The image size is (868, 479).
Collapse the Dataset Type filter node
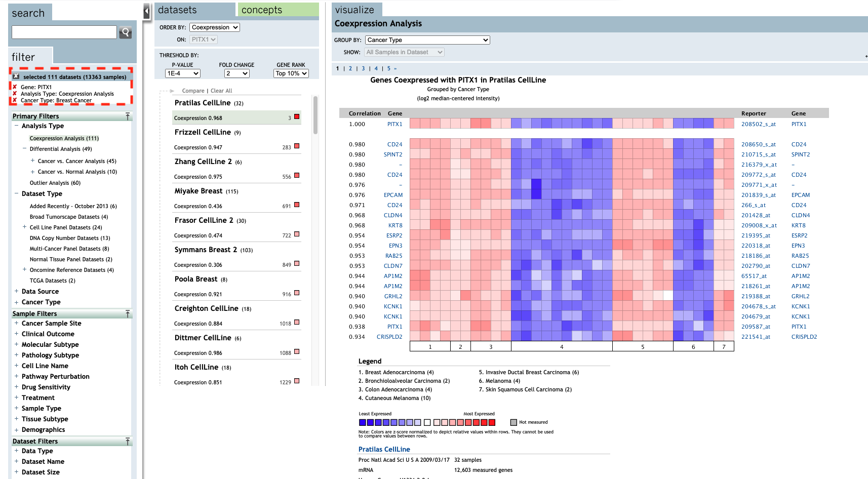pos(16,193)
